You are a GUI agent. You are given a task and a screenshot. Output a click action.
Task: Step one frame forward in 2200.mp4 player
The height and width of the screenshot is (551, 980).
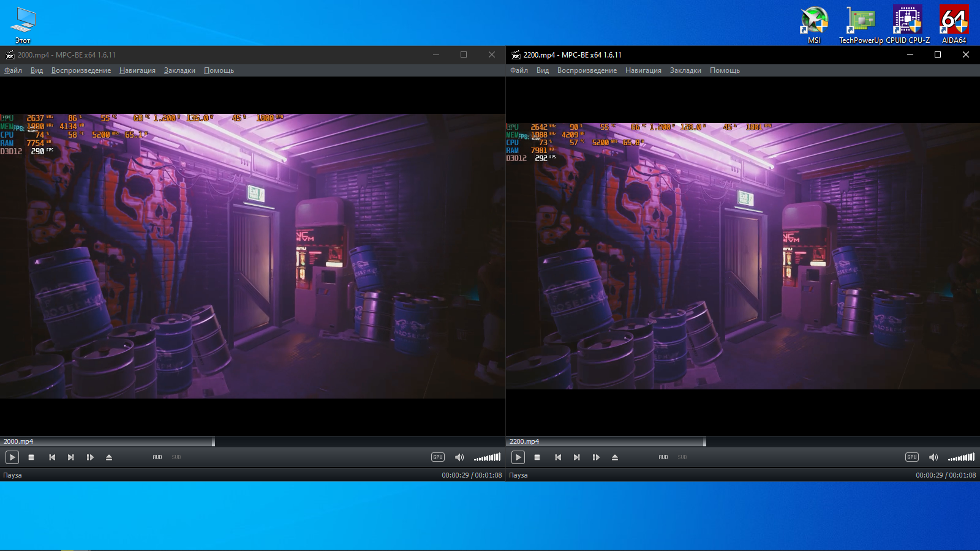point(596,457)
